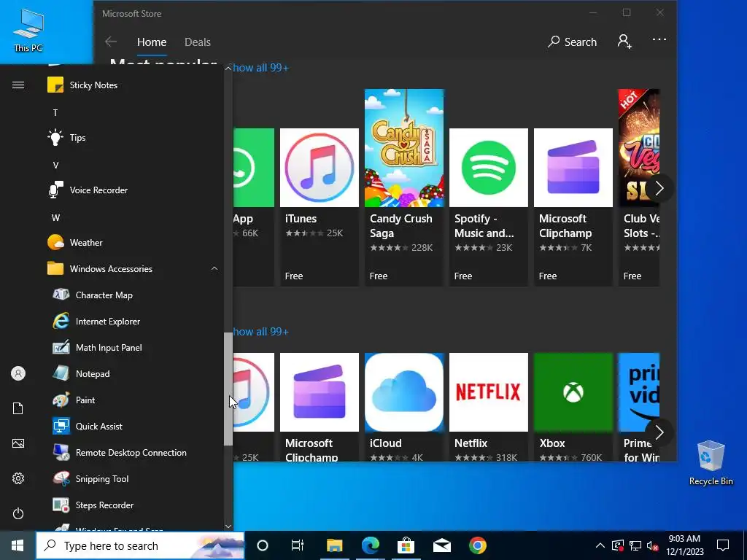Launch the Snipping Tool
This screenshot has height=560, width=747.
133,479
